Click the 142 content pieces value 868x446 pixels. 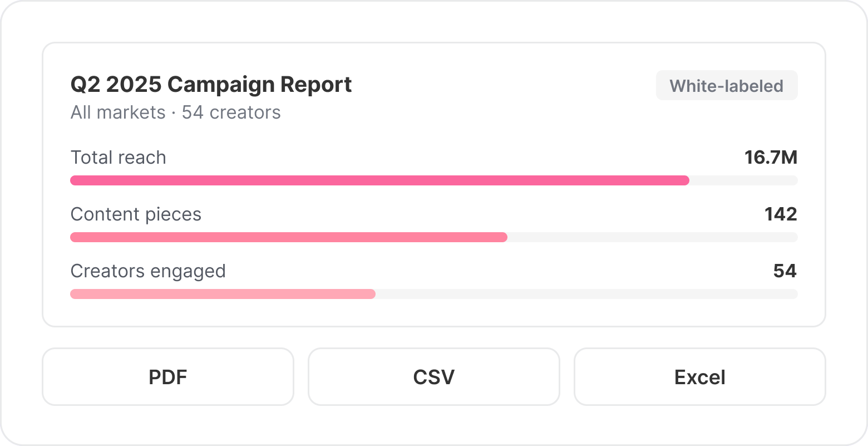coord(781,214)
